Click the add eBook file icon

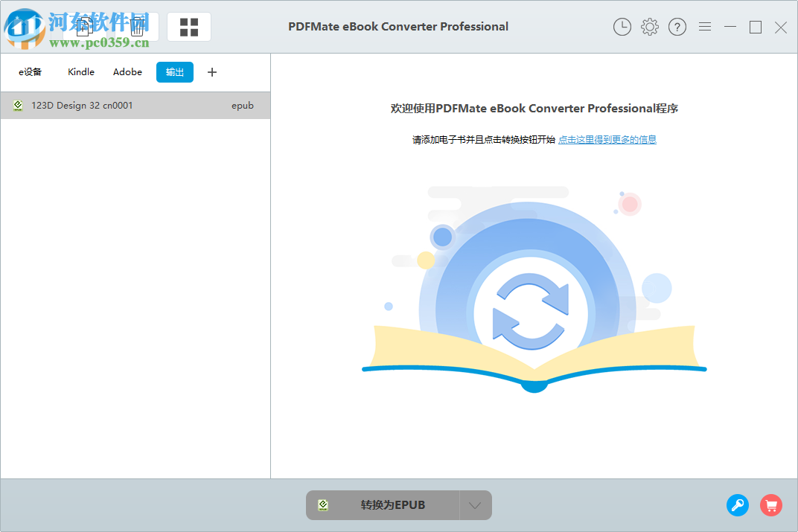85,26
